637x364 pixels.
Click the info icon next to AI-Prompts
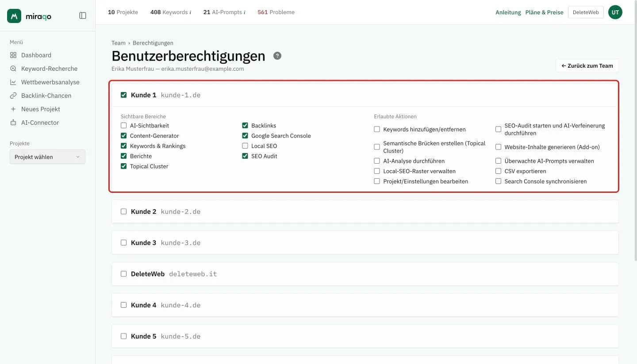click(244, 12)
